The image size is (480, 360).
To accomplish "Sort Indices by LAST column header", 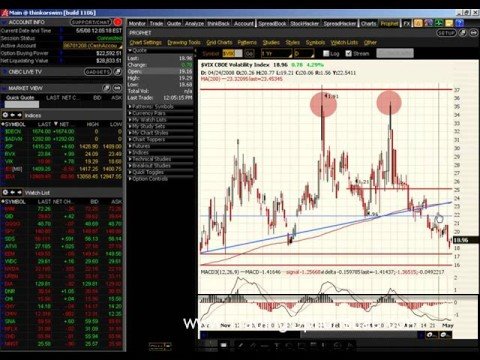I will [44, 124].
